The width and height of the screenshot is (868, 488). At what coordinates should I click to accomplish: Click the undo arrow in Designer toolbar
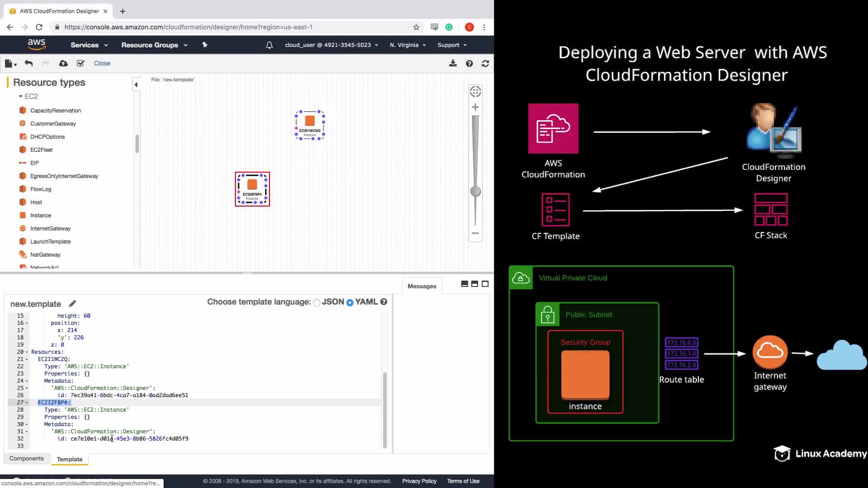(x=28, y=63)
